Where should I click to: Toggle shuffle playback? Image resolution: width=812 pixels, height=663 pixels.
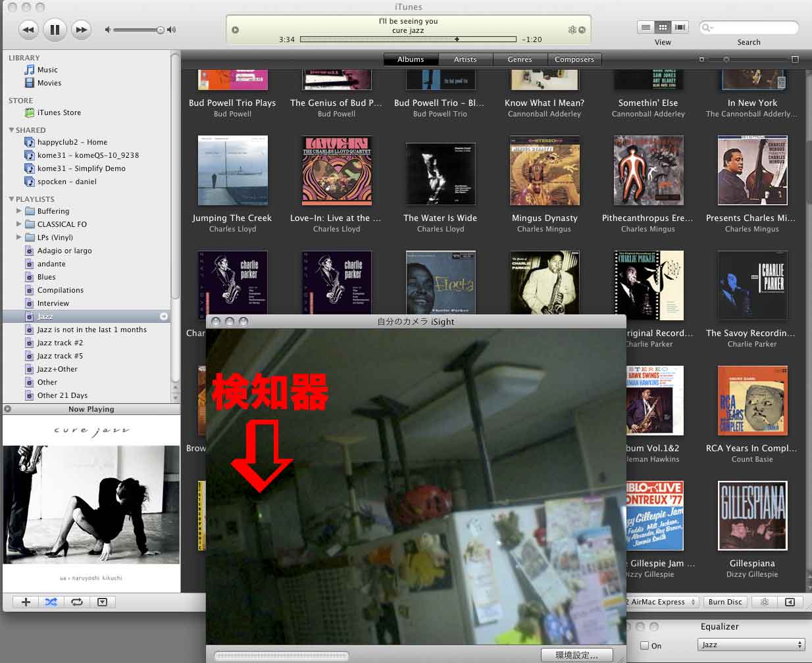tap(51, 602)
